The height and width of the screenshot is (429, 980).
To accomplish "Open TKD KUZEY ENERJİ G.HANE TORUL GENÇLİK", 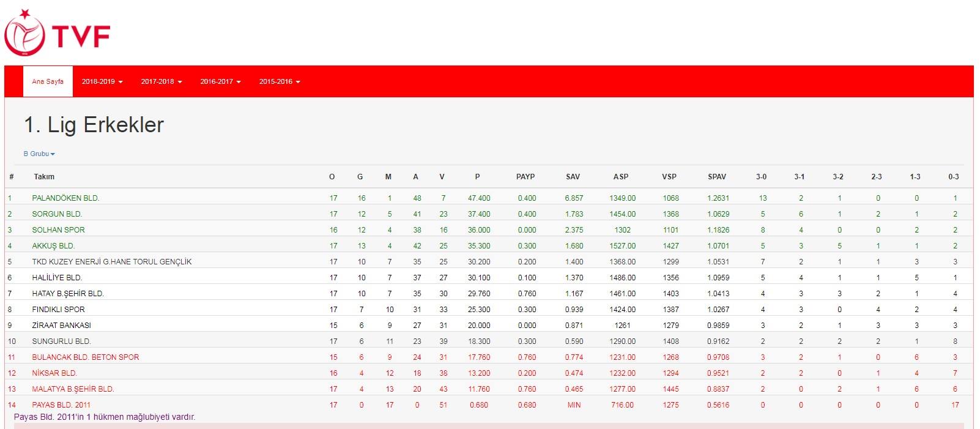I will click(111, 262).
